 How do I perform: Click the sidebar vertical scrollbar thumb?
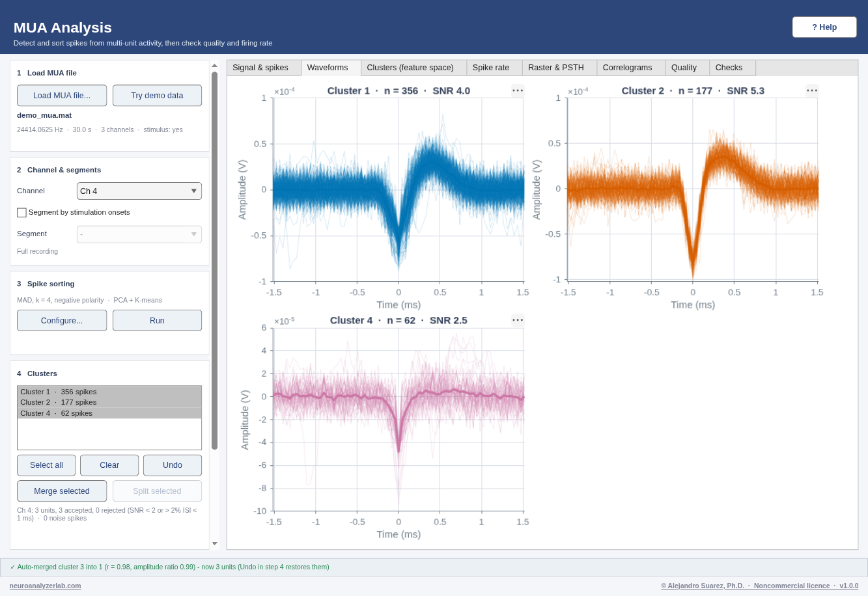(214, 260)
